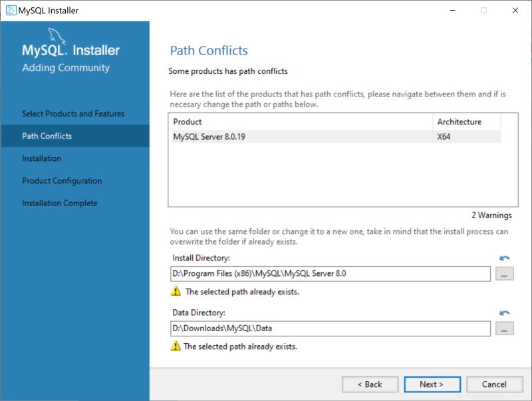Screen dimensions: 532x401
Task: Open the Install Directory browse button
Action: tap(505, 273)
